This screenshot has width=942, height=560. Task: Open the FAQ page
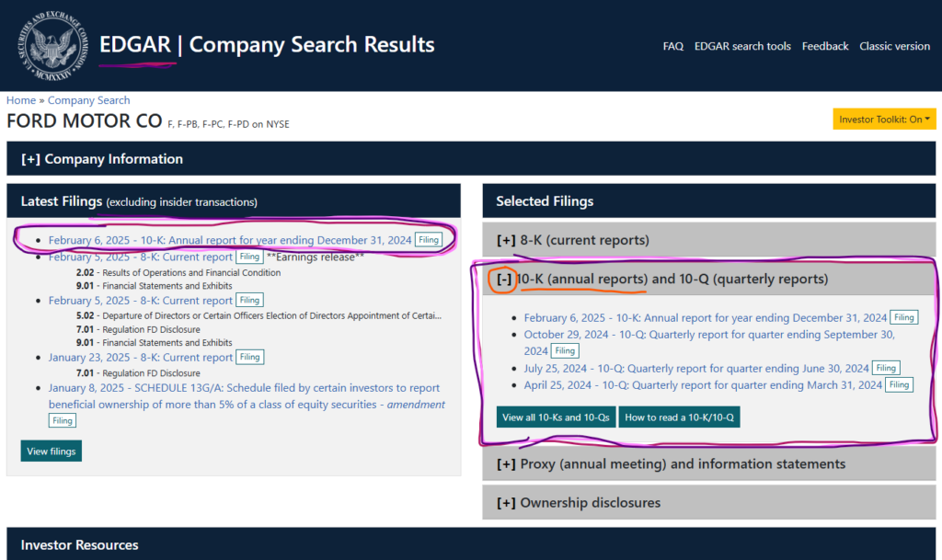pyautogui.click(x=672, y=46)
